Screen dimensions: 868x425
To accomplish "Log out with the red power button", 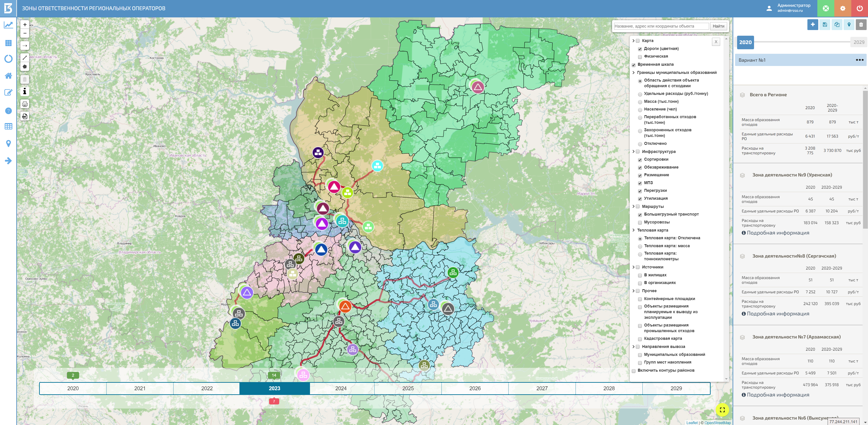I will click(x=860, y=8).
